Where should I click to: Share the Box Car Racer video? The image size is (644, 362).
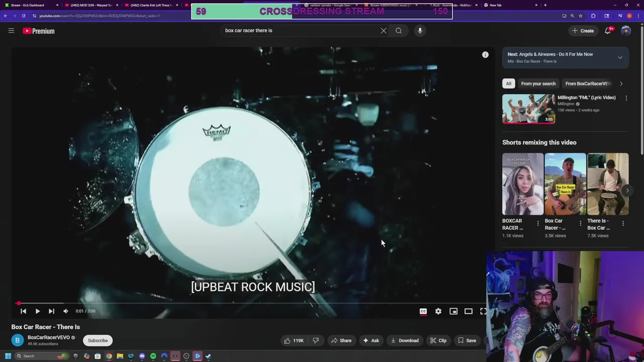[341, 340]
